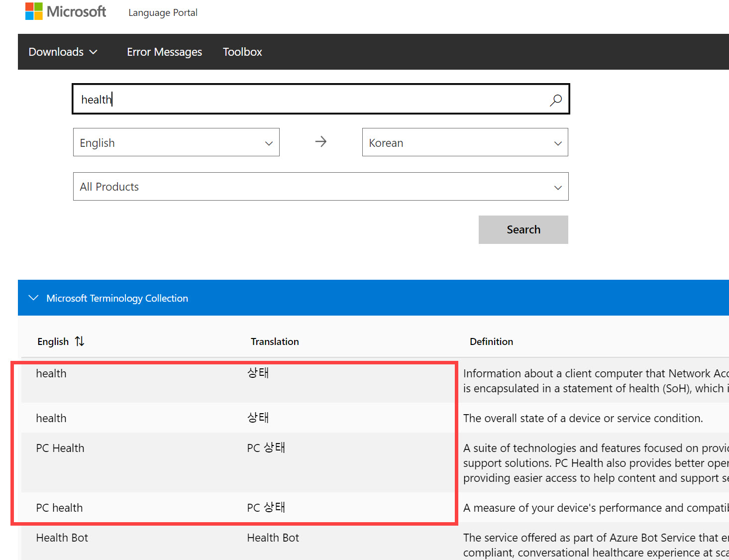Screen dimensions: 729x560
Task: Click the 'A suite of technologies' definition
Action: click(596, 463)
